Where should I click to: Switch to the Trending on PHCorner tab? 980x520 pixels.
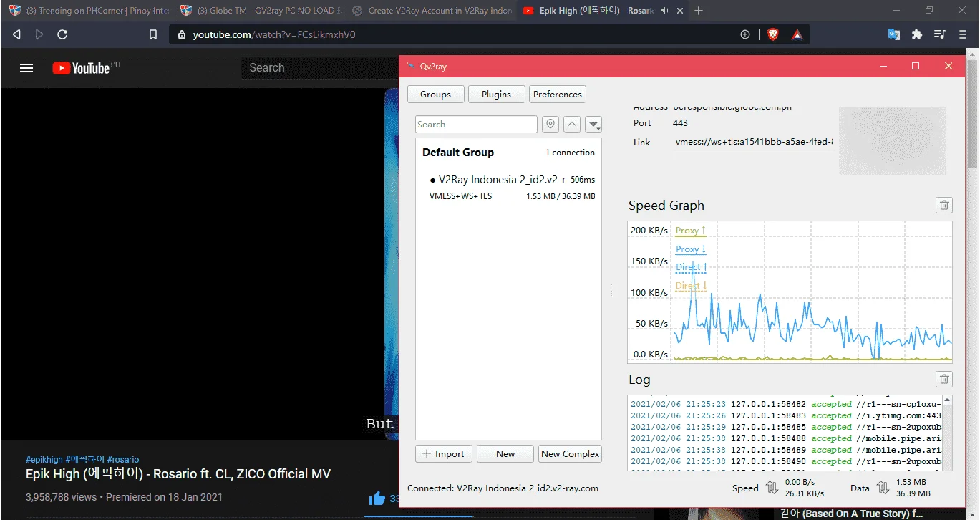click(89, 11)
